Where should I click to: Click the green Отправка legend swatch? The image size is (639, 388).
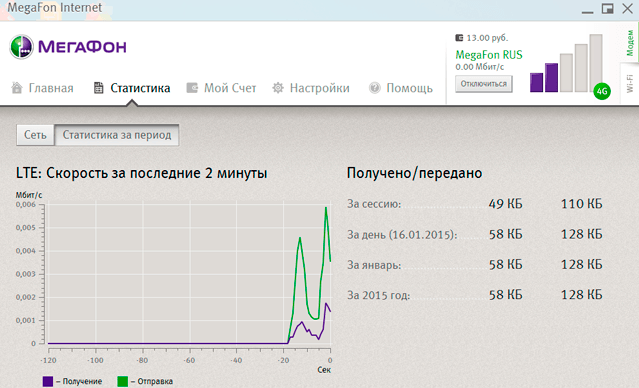(122, 381)
